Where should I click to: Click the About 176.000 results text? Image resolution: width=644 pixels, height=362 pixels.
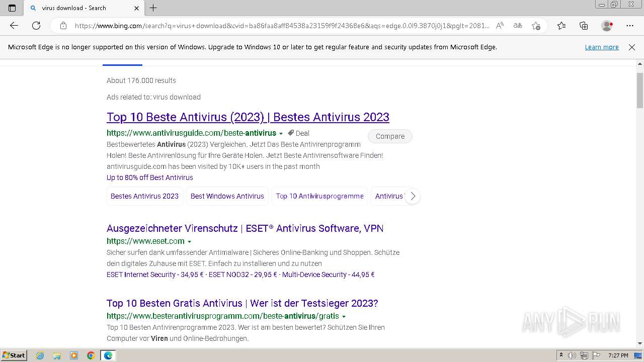(x=141, y=80)
